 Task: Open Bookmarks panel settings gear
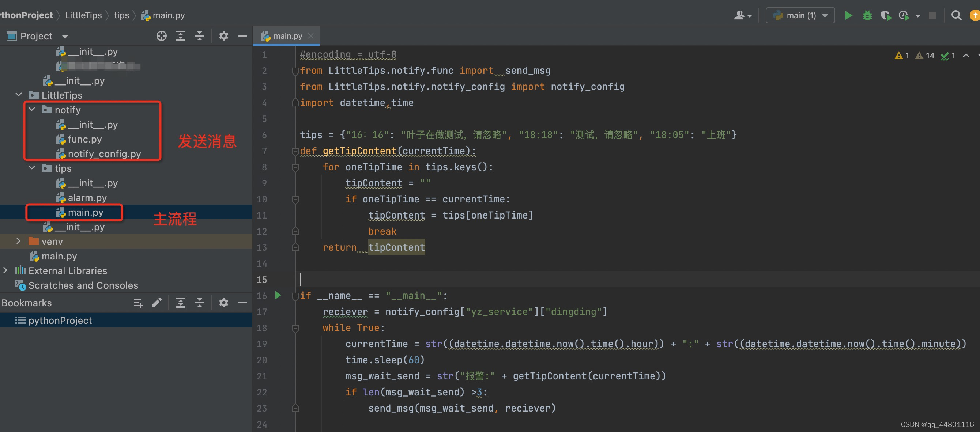[223, 303]
